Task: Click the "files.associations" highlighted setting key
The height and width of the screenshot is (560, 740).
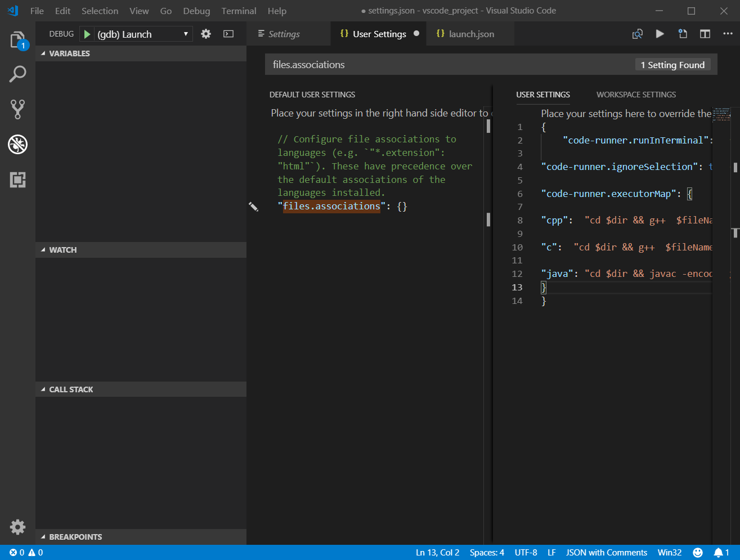Action: click(331, 206)
